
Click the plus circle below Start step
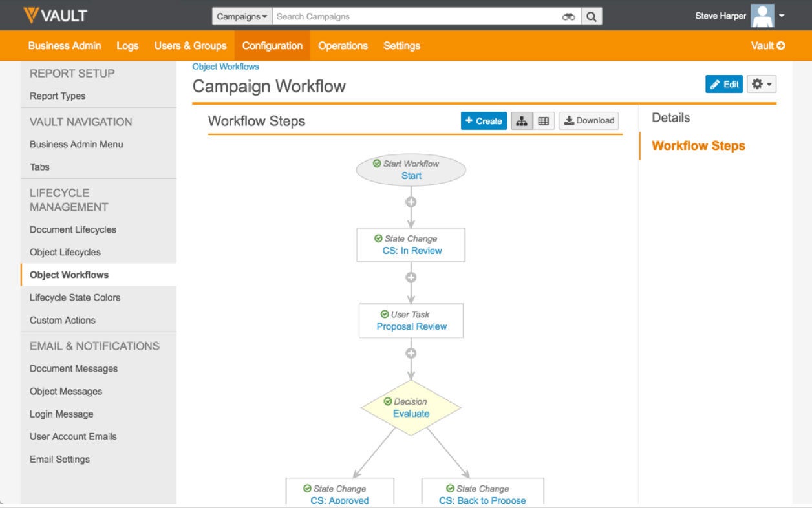pos(411,202)
